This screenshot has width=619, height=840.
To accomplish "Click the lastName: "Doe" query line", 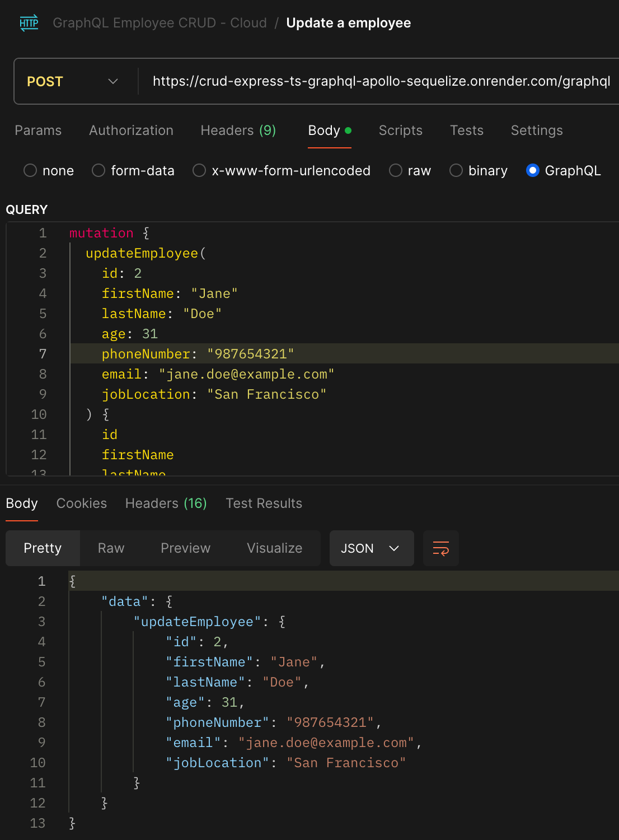I will (x=162, y=314).
